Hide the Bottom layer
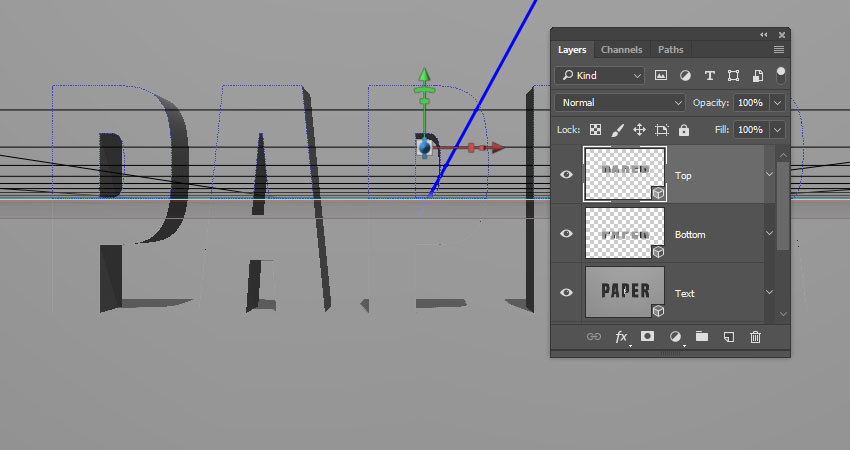850x450 pixels. click(x=566, y=234)
